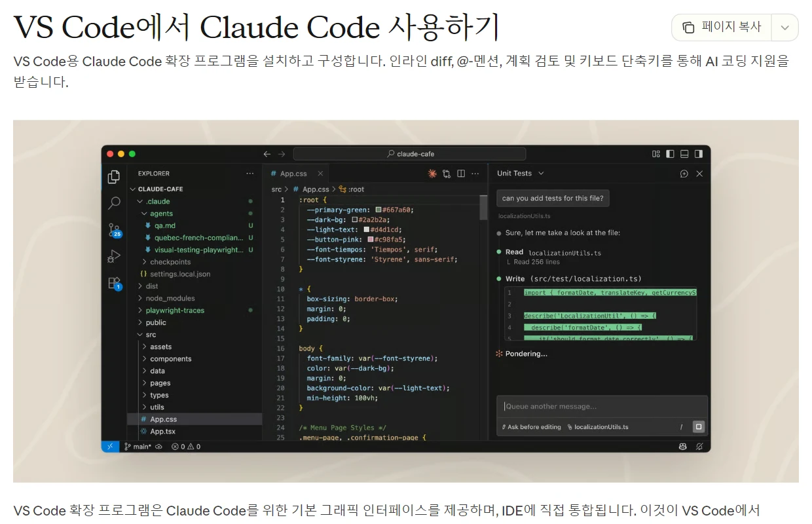Click the slash command icon in message box

[x=681, y=427]
